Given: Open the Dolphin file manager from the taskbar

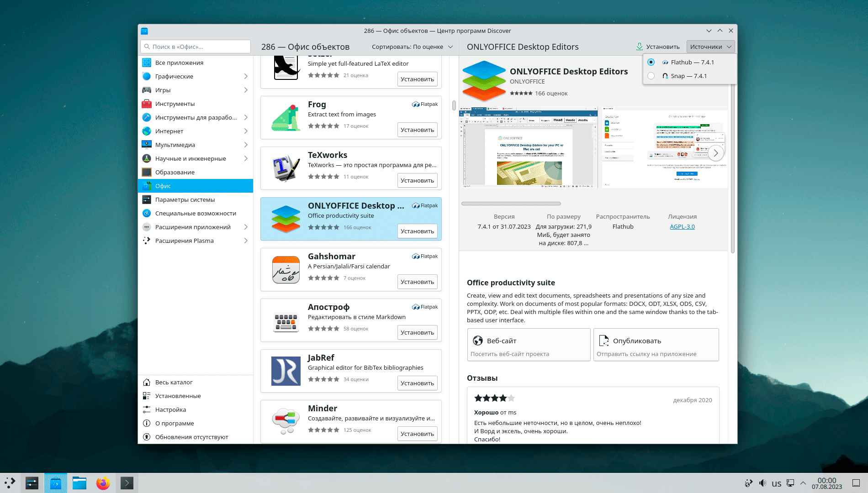Looking at the screenshot, I should (79, 483).
